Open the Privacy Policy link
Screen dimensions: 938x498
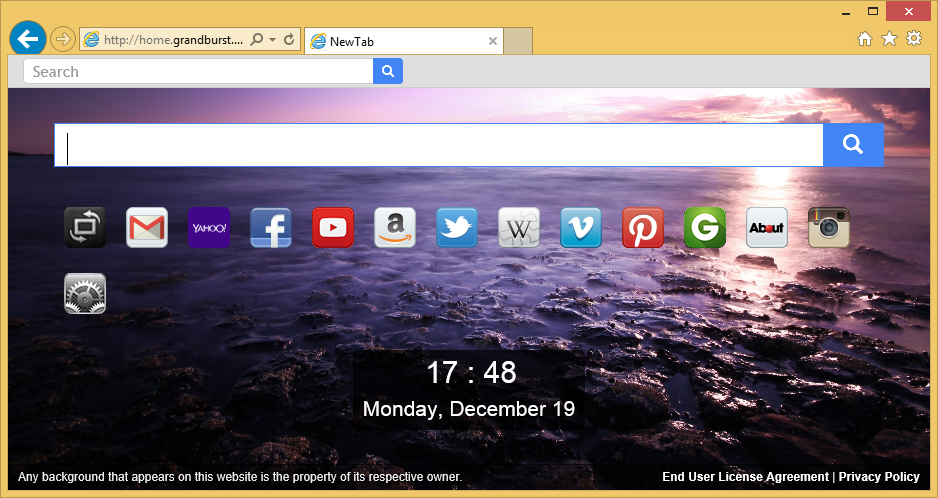[x=879, y=477]
